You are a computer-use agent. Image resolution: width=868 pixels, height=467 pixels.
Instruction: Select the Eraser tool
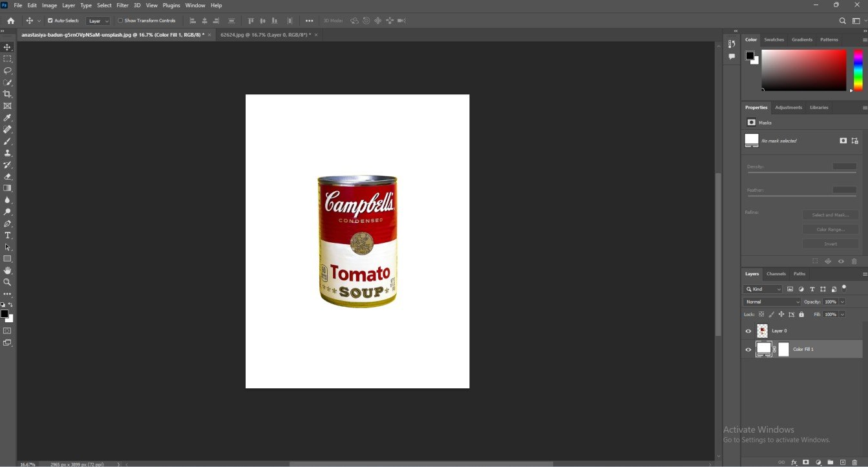tap(8, 176)
